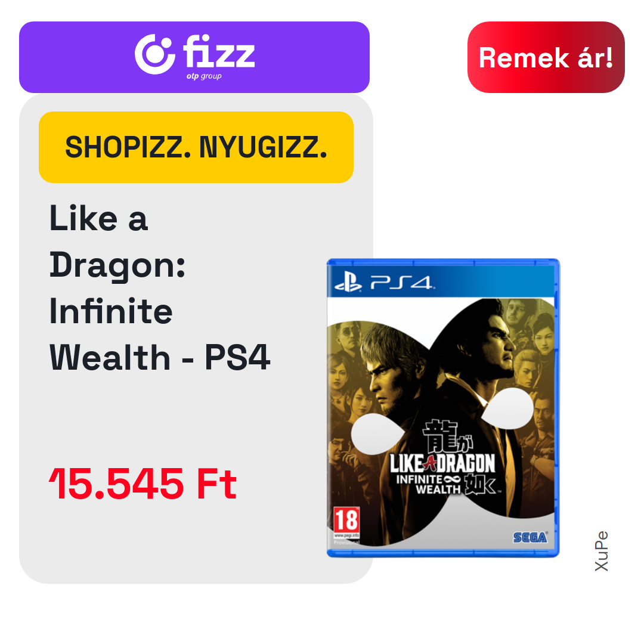Click the yellow SHOPIZZ. NYUGIZZ. banner
Screen dimensions: 644x644
click(196, 147)
